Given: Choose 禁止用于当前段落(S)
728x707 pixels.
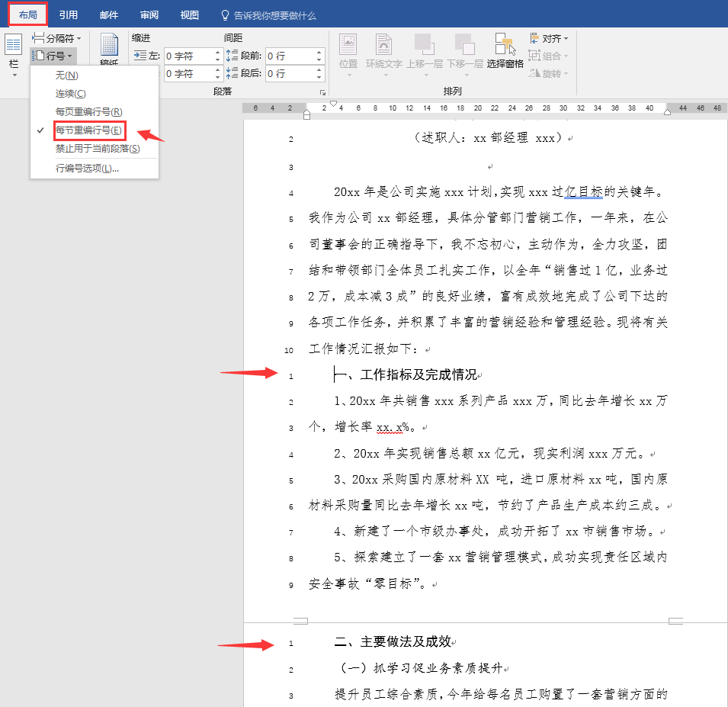Looking at the screenshot, I should coord(98,148).
